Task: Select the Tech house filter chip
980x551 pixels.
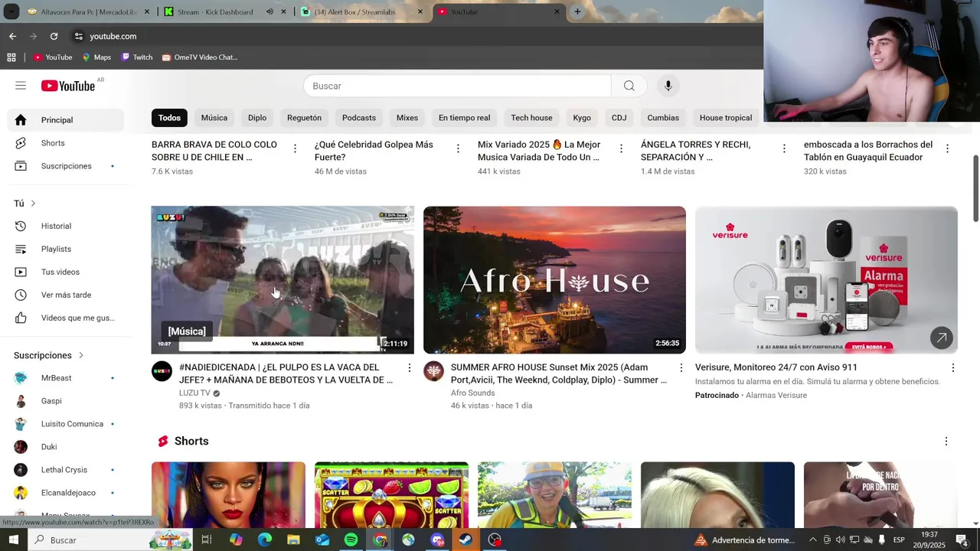Action: click(x=531, y=118)
